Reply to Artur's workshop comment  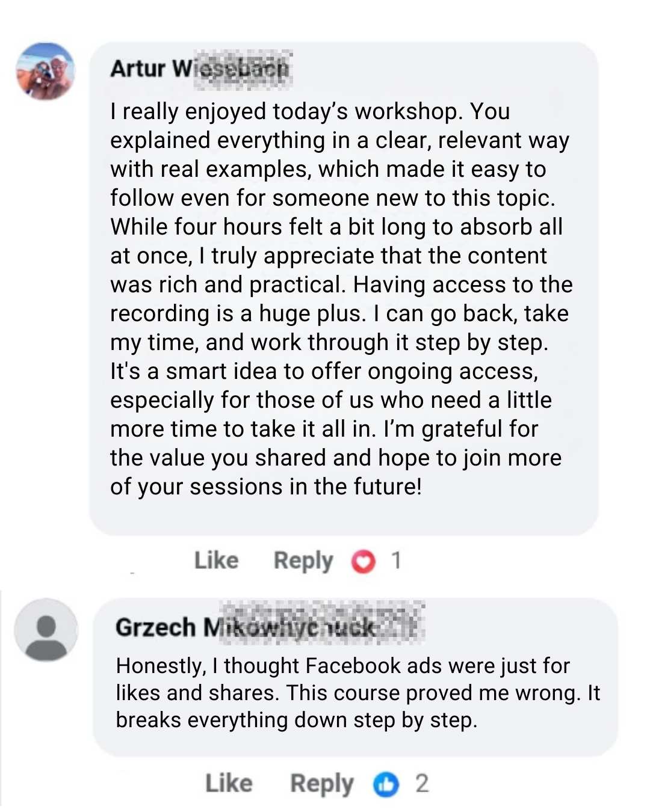[x=303, y=561]
